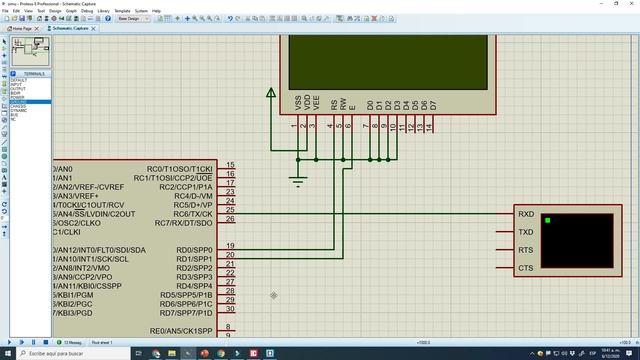Open the Library menu
This screenshot has width=640, height=360.
point(104,11)
